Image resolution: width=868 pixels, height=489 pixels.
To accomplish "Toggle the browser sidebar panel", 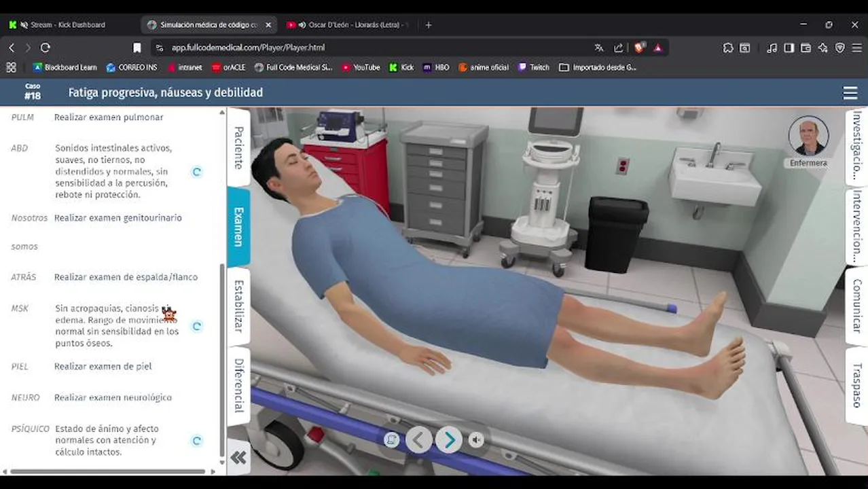I will [789, 48].
